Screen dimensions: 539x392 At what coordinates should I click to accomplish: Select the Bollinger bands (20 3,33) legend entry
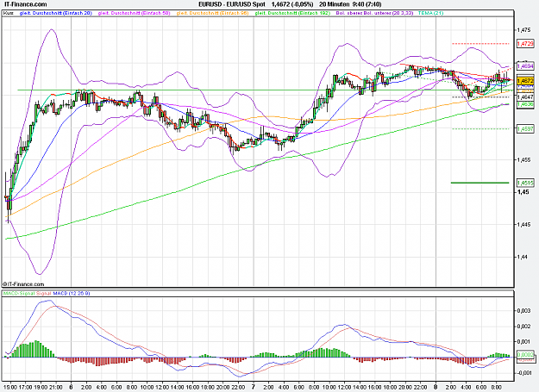374,13
